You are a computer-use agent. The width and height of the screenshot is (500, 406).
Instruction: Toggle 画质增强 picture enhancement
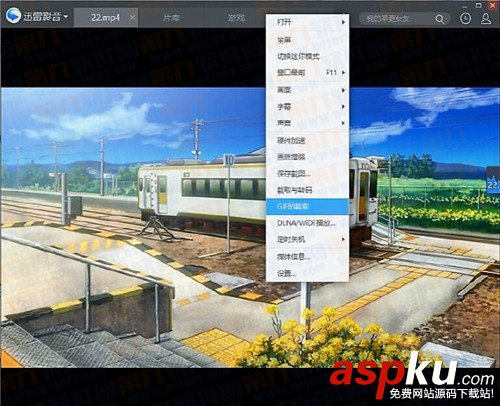tap(307, 157)
